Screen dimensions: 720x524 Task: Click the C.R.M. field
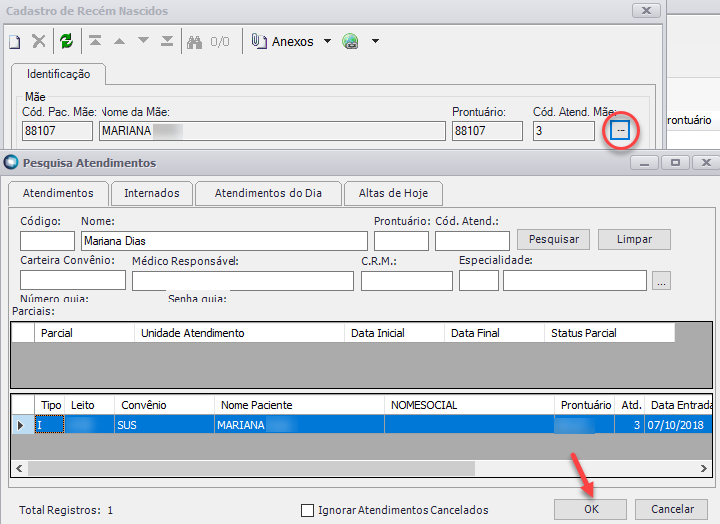406,281
